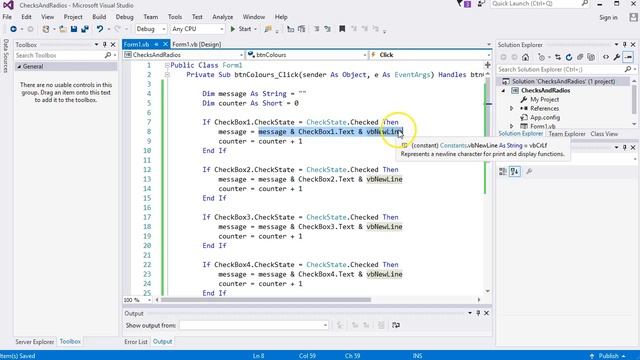Expand the References node

tap(512, 109)
